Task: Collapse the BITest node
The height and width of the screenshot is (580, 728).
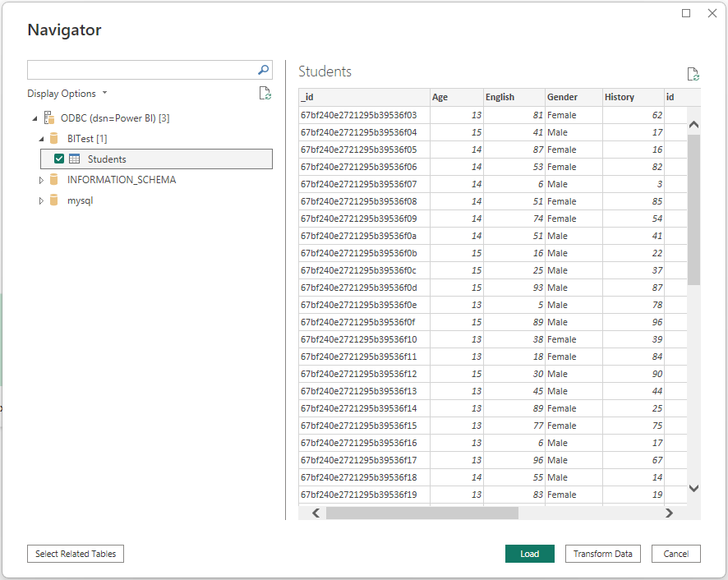Action: (x=41, y=138)
